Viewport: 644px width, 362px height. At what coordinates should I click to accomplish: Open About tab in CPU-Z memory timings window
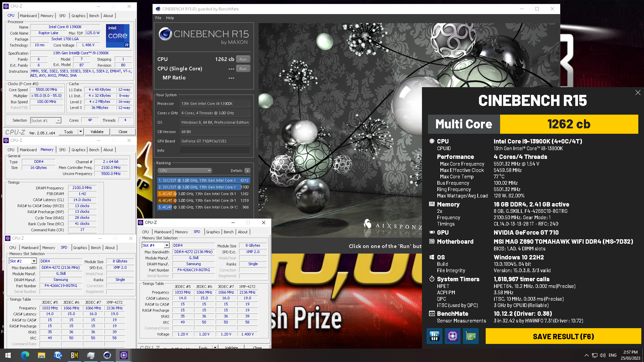(x=108, y=150)
